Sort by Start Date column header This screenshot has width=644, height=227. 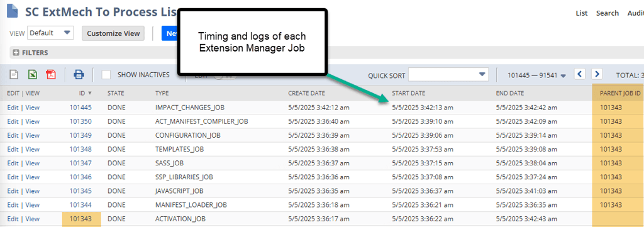pyautogui.click(x=408, y=93)
